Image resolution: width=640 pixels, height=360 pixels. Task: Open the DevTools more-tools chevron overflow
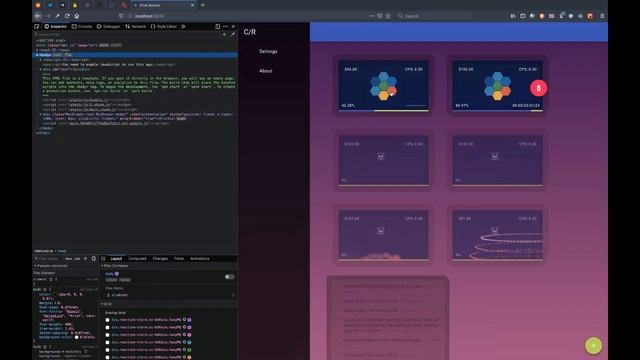pos(183,27)
